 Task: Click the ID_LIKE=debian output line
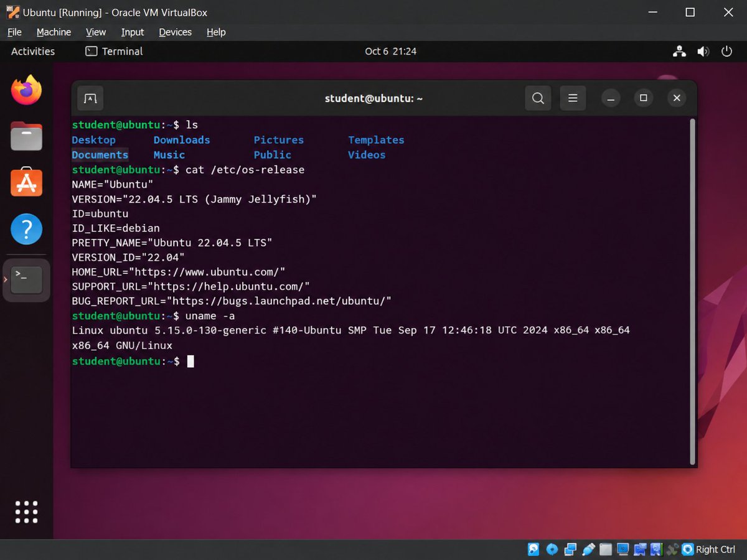pos(116,228)
